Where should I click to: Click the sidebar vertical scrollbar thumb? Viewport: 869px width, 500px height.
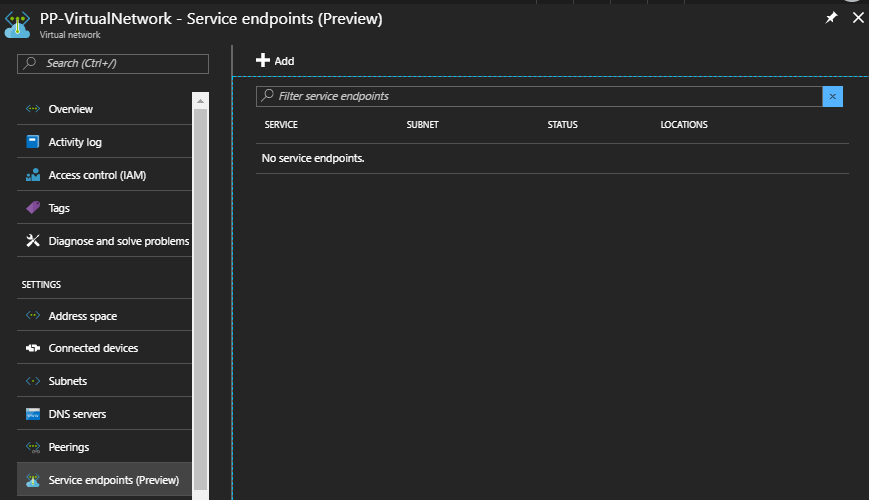pos(200,299)
